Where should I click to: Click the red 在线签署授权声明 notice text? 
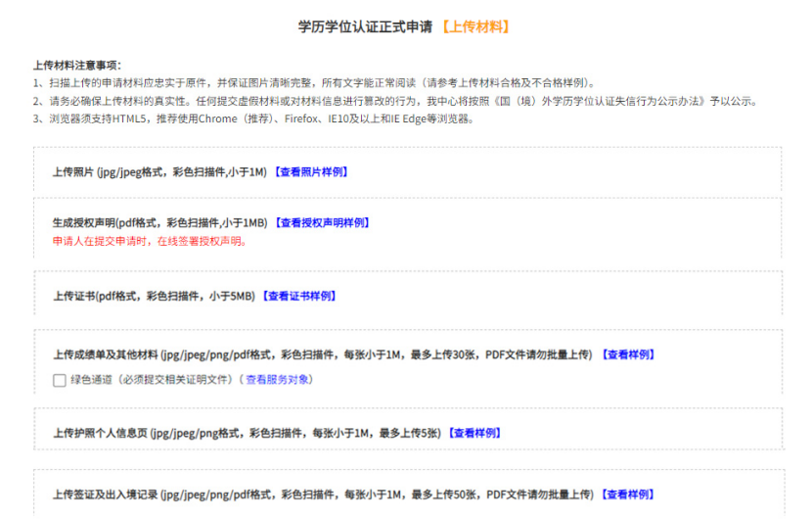150,241
